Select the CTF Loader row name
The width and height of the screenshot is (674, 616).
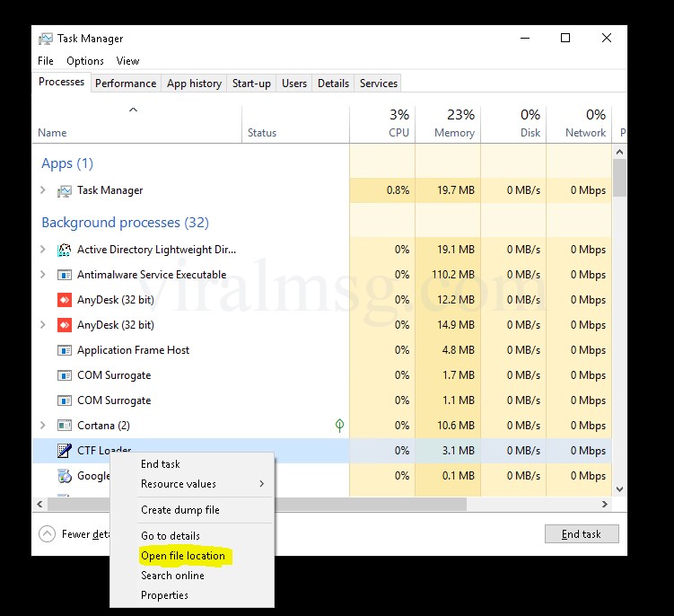(104, 451)
